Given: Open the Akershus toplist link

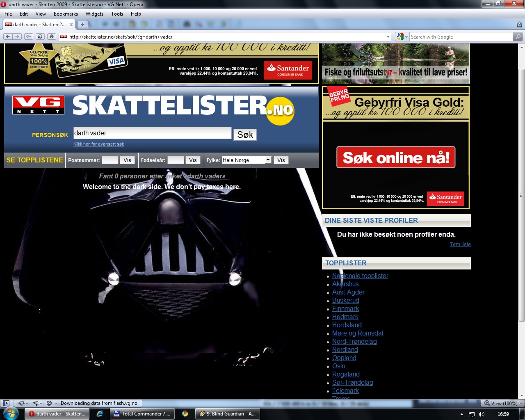Looking at the screenshot, I should click(345, 284).
